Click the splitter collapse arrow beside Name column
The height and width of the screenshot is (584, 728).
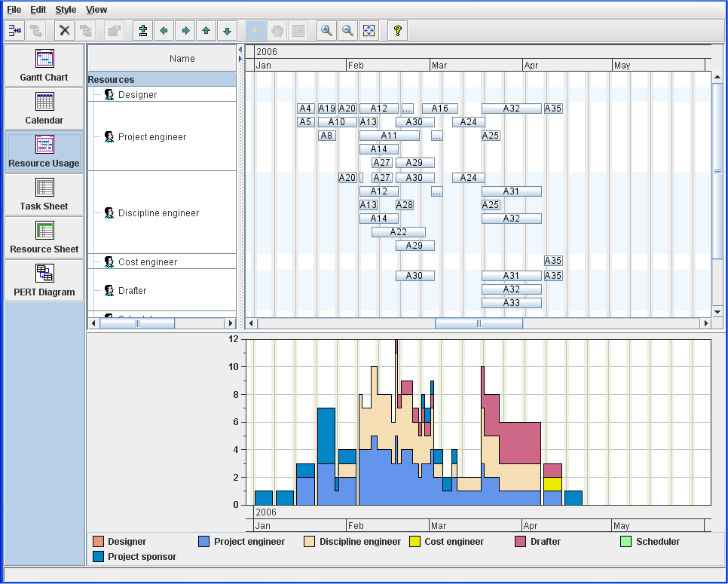tap(240, 49)
